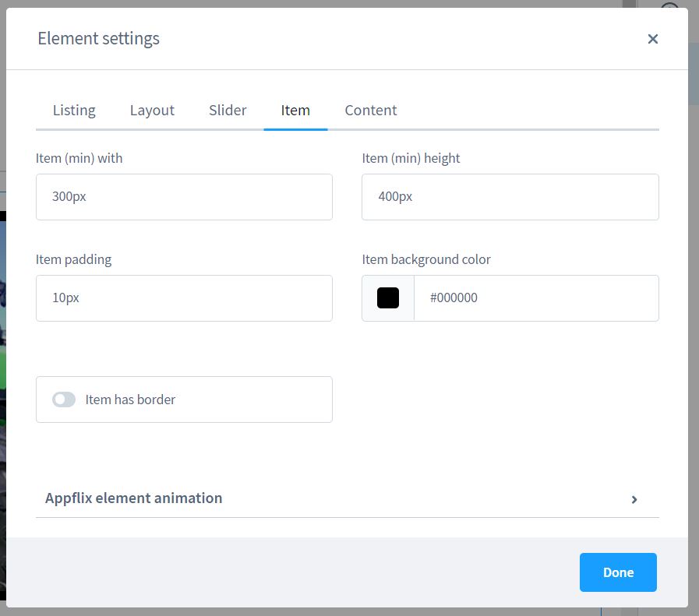Viewport: 699px width, 616px height.
Task: Enable the Item has border toggle
Action: point(64,400)
